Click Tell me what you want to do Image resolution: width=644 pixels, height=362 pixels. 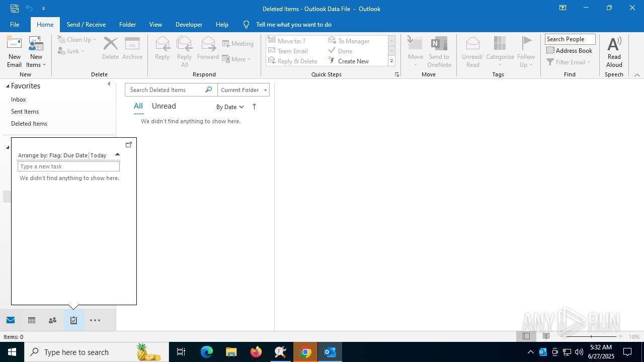[x=293, y=25]
